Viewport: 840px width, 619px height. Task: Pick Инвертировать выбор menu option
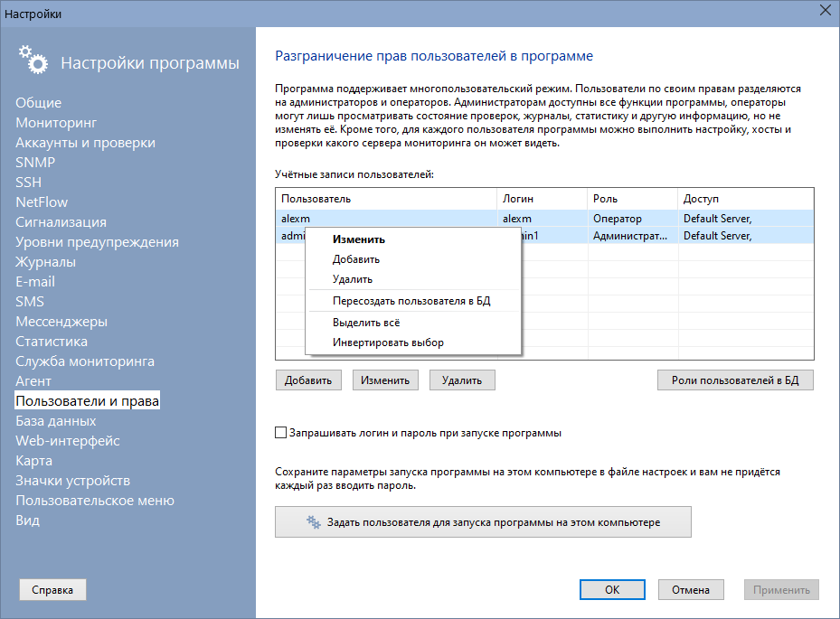(387, 342)
